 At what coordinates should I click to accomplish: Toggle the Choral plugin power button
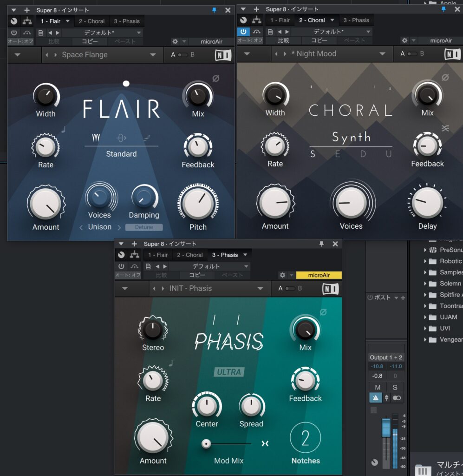(x=243, y=32)
